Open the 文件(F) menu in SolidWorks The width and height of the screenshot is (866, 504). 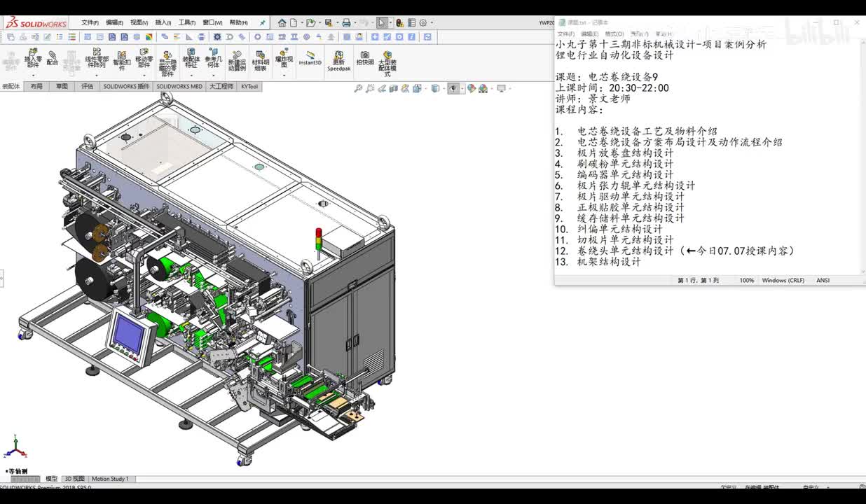[x=90, y=22]
